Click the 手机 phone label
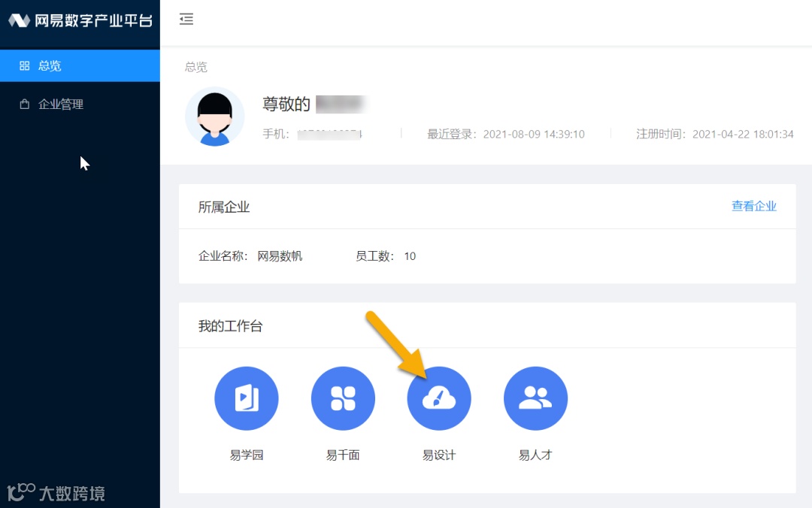 275,134
